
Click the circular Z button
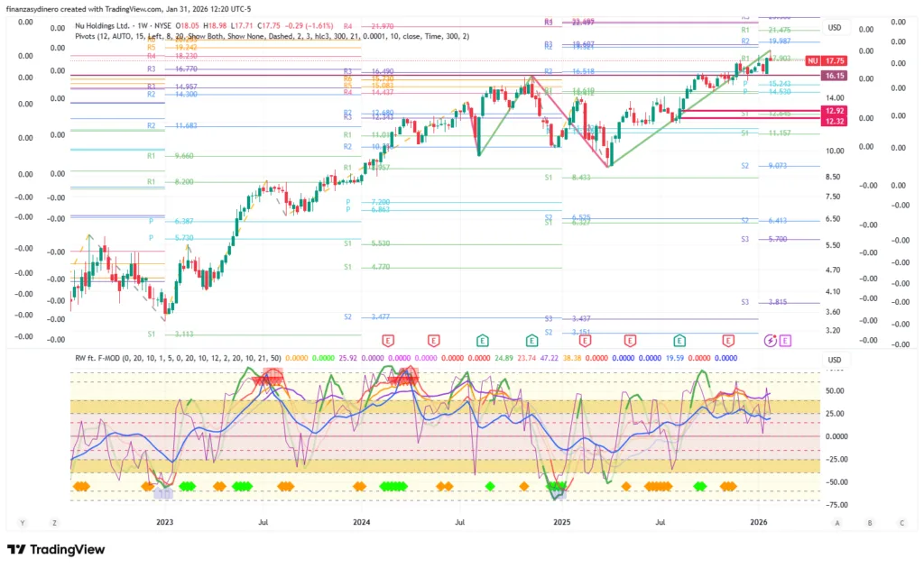54,522
